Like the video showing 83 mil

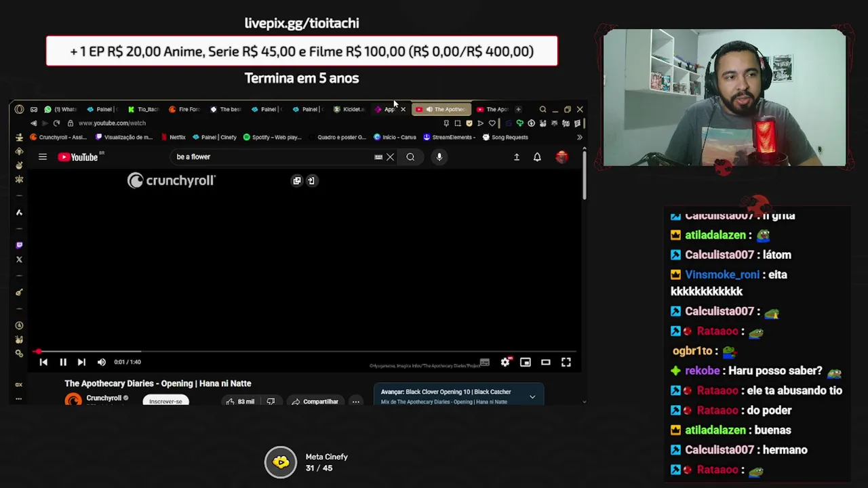click(241, 401)
